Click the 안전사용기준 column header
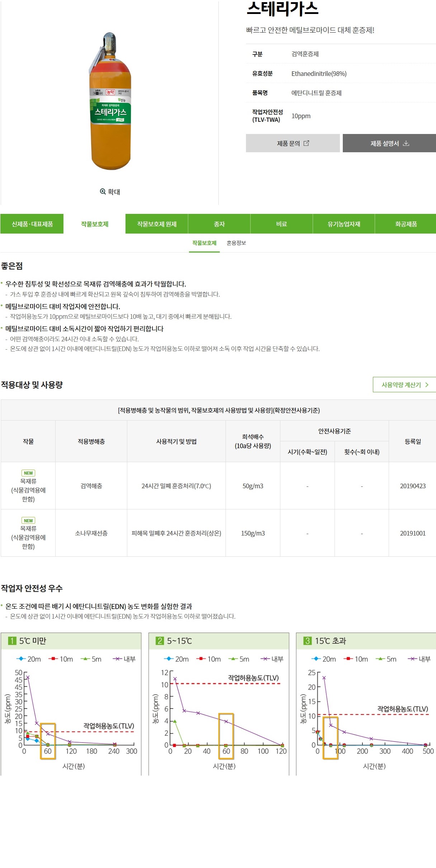This screenshot has height=868, width=436. click(x=334, y=431)
